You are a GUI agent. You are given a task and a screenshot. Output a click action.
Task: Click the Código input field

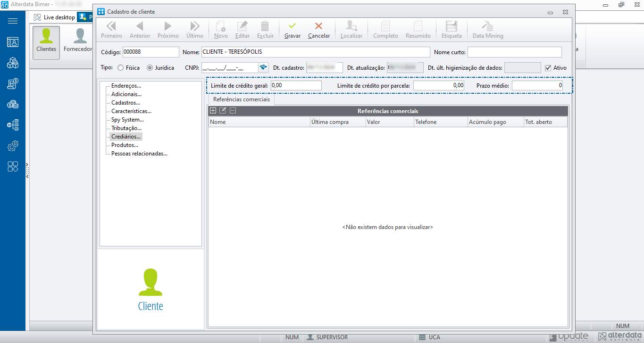(x=151, y=52)
